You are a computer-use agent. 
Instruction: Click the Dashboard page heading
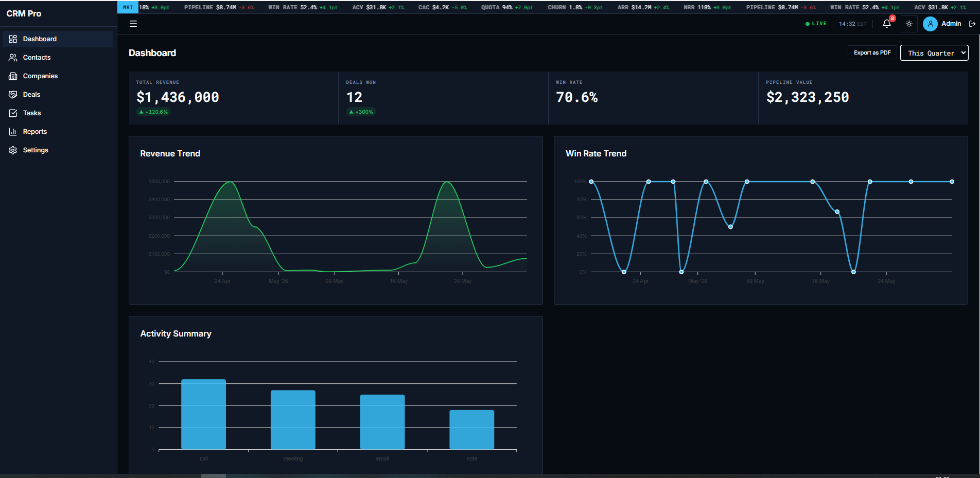click(152, 53)
